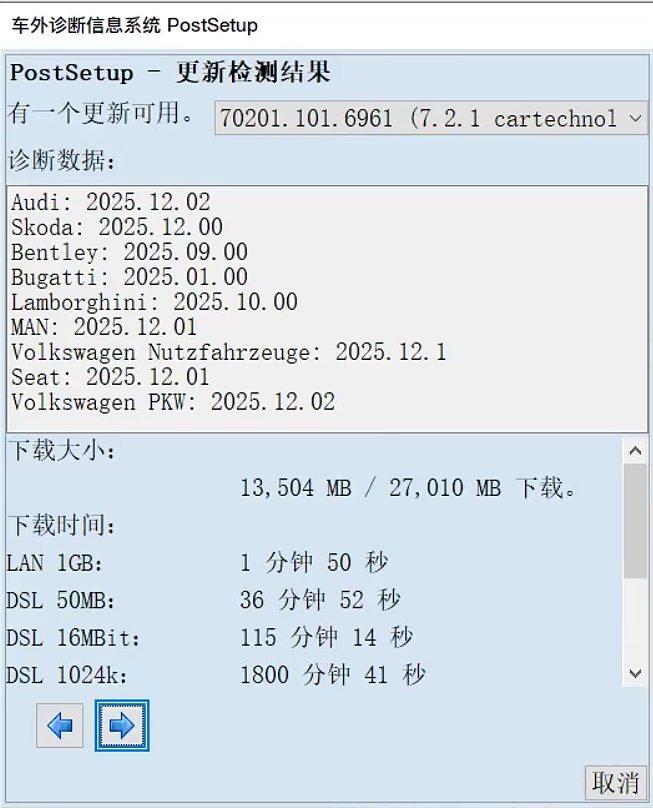Select the Volkswagen Nutzfahrzeuge: 2025.12.1 line
The height and width of the screenshot is (808, 653).
click(x=229, y=352)
